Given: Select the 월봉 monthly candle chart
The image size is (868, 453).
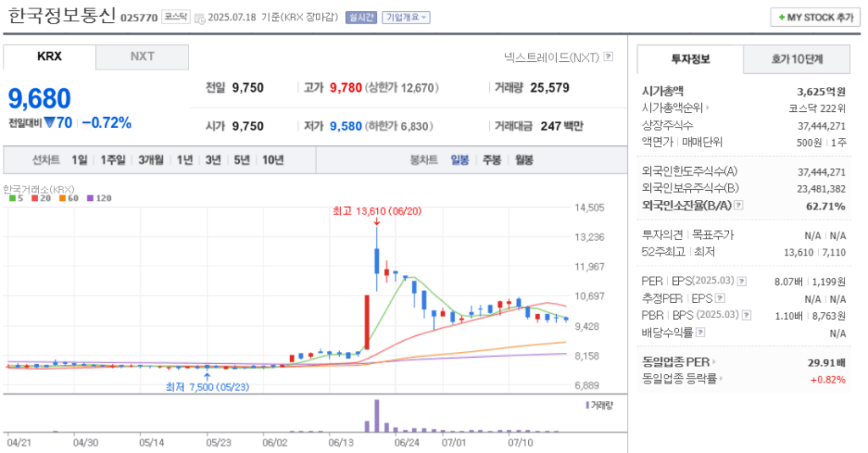Looking at the screenshot, I should tap(524, 160).
